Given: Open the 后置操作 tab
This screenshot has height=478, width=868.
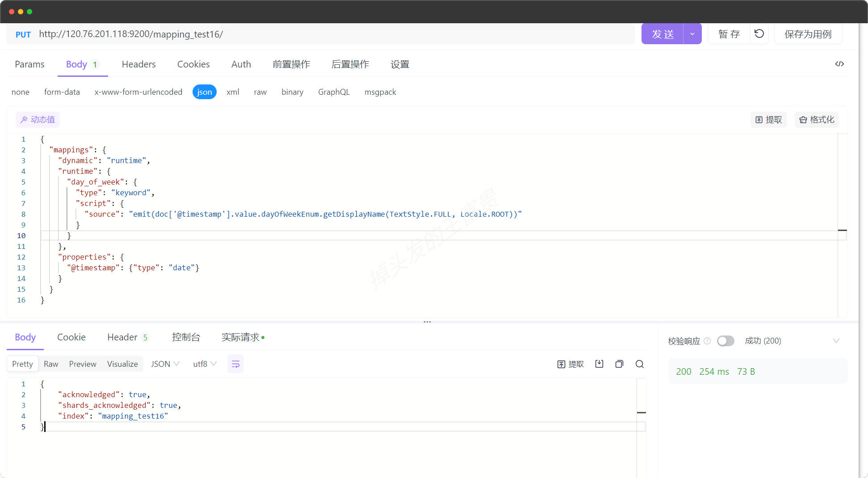Looking at the screenshot, I should (350, 64).
